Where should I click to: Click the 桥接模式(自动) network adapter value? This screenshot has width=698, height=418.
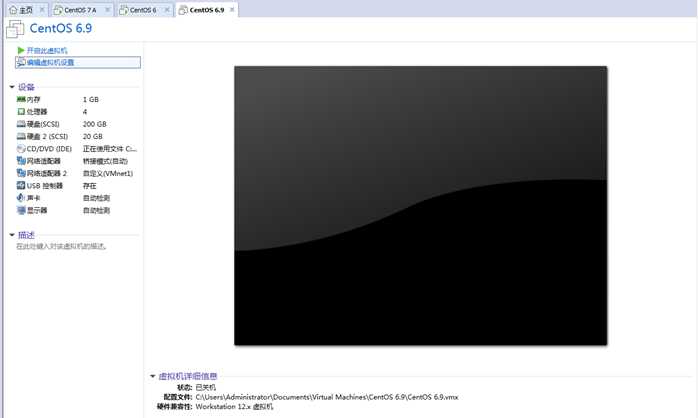point(105,161)
